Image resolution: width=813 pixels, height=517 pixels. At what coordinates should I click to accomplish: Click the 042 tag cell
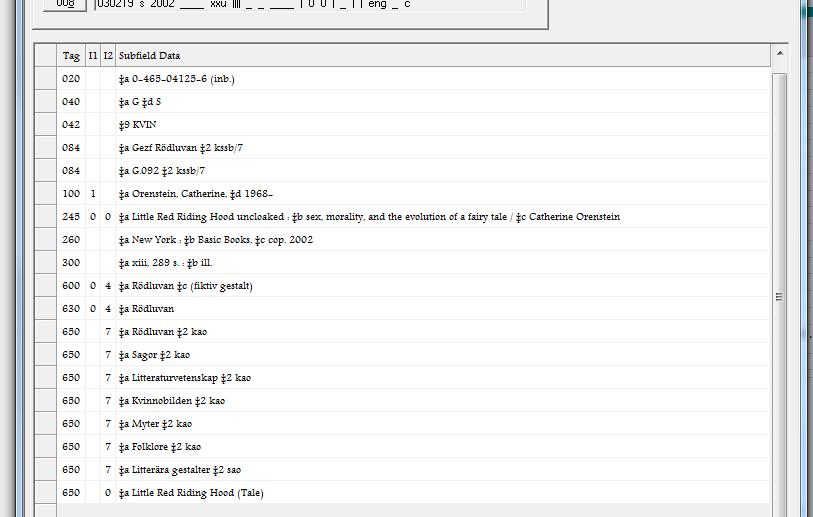[x=71, y=125]
